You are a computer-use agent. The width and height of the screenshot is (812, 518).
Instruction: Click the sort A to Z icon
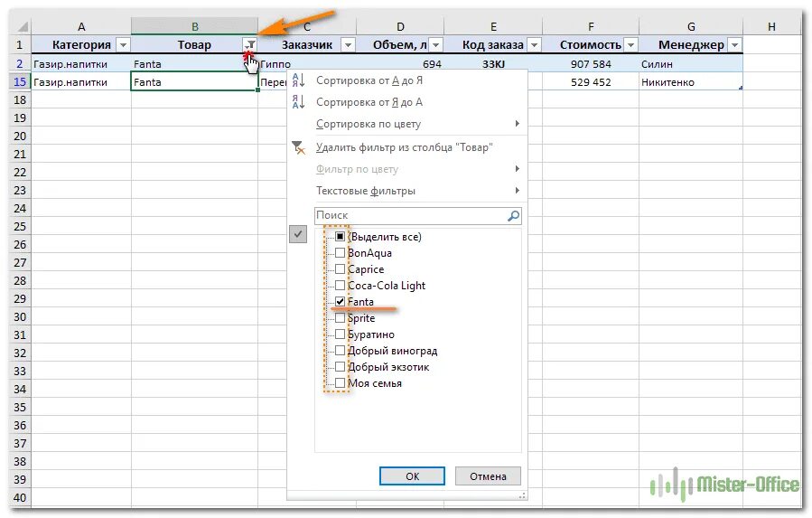coord(298,80)
